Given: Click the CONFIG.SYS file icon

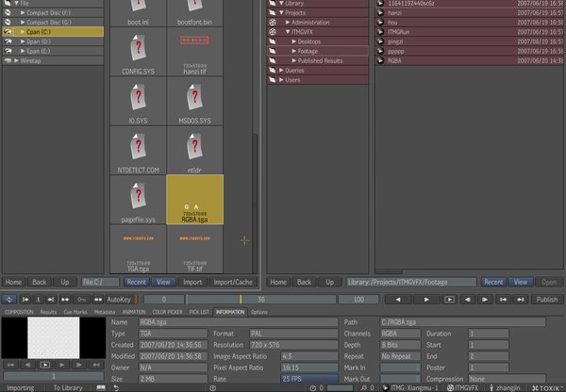Looking at the screenshot, I should (x=138, y=46).
